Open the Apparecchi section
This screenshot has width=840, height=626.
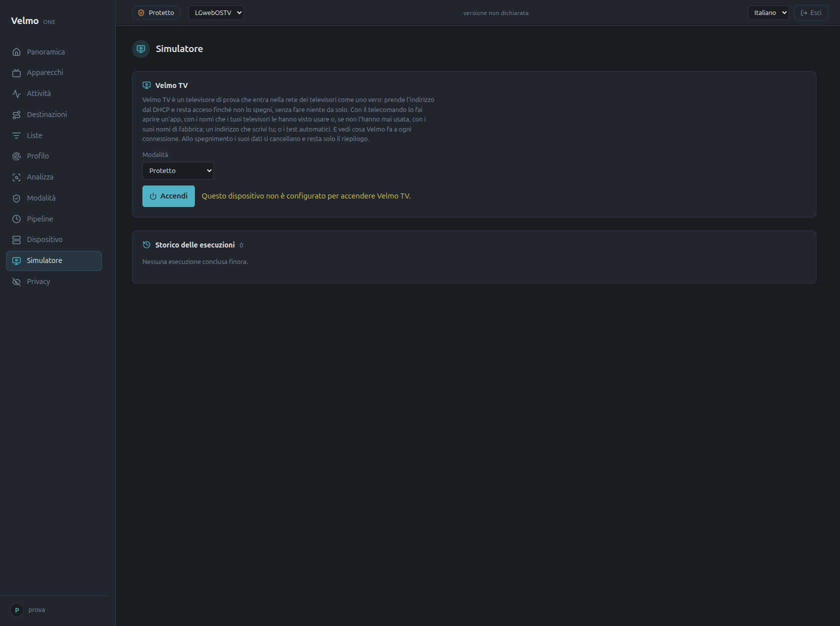(x=54, y=73)
